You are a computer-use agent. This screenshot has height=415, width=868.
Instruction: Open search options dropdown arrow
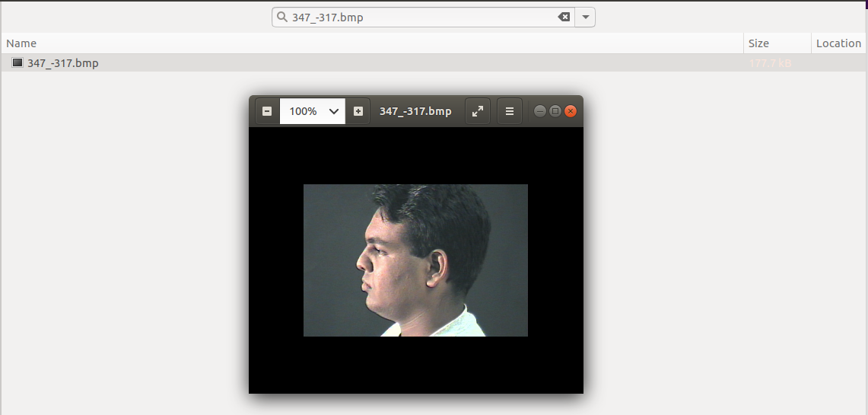click(x=585, y=17)
